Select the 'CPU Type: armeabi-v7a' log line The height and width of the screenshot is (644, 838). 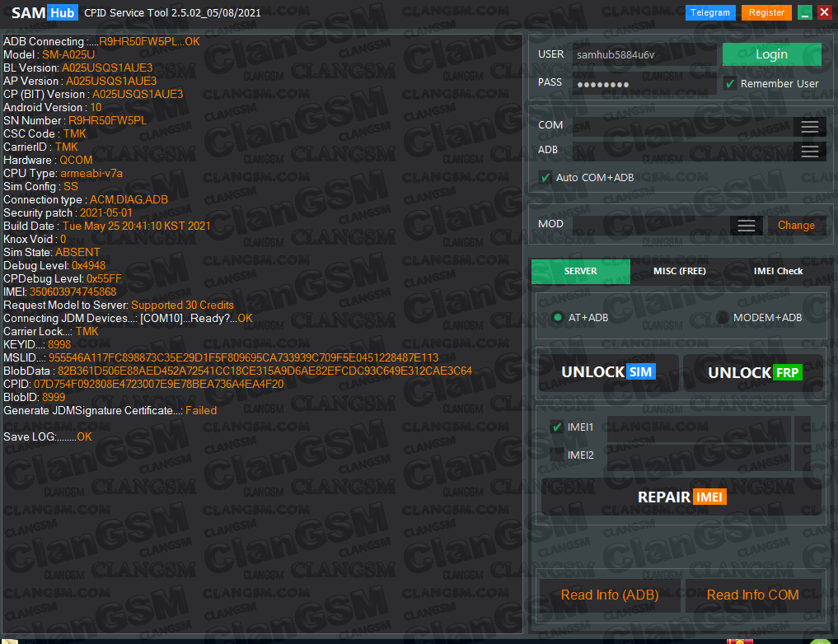coord(63,174)
